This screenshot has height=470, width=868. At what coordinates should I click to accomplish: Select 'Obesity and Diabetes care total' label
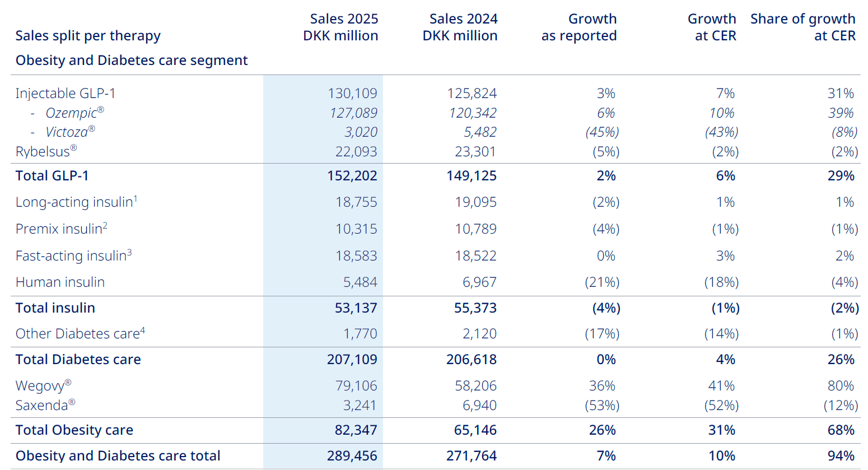[118, 456]
